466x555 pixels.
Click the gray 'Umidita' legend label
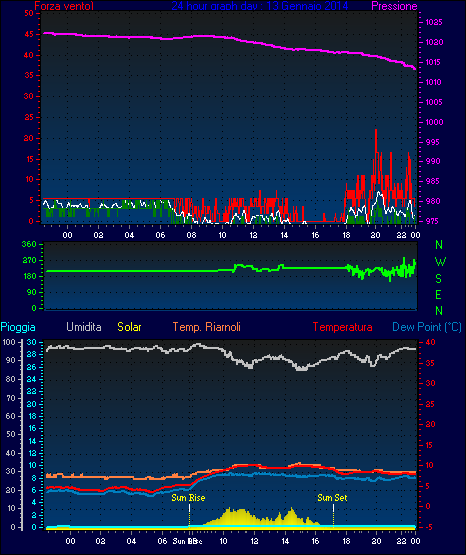pos(84,327)
